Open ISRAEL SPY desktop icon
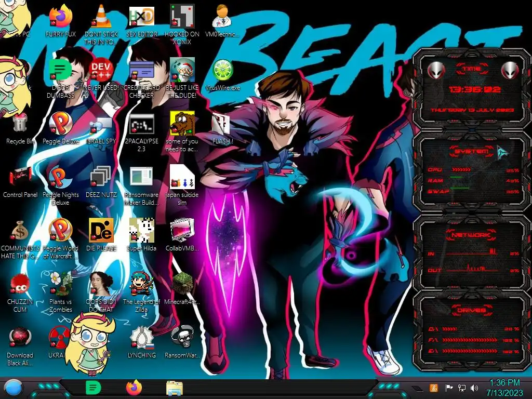The height and width of the screenshot is (399, 532). pos(101,125)
